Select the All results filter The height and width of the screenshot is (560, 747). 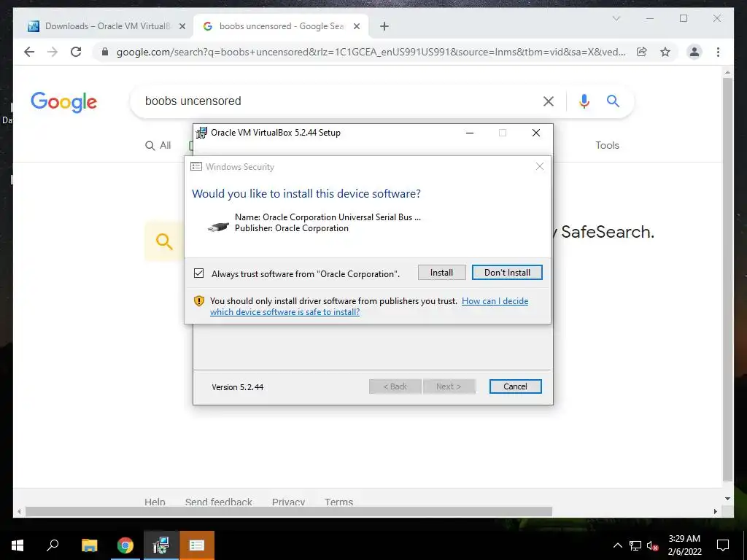(x=158, y=146)
